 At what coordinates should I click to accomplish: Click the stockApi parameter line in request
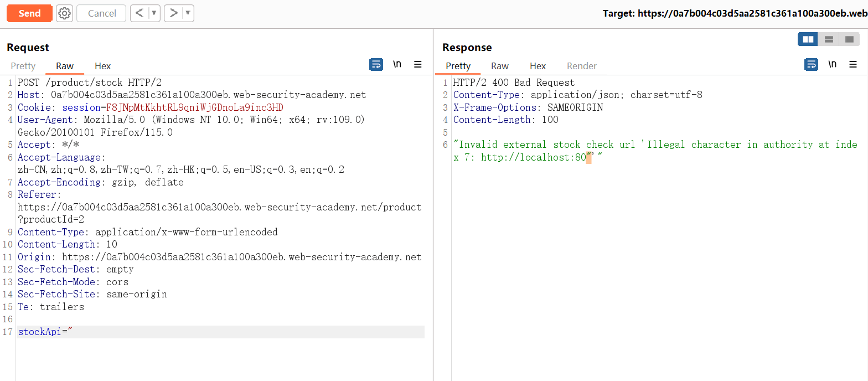point(45,332)
